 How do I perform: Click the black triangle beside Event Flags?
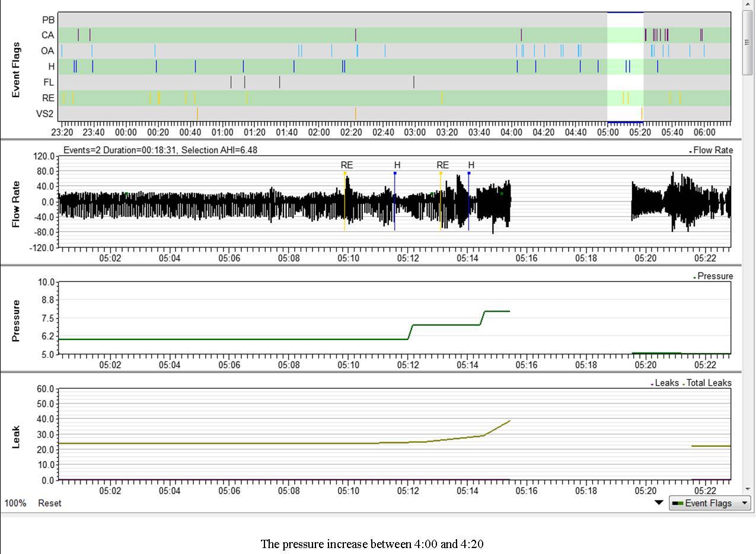(x=659, y=503)
